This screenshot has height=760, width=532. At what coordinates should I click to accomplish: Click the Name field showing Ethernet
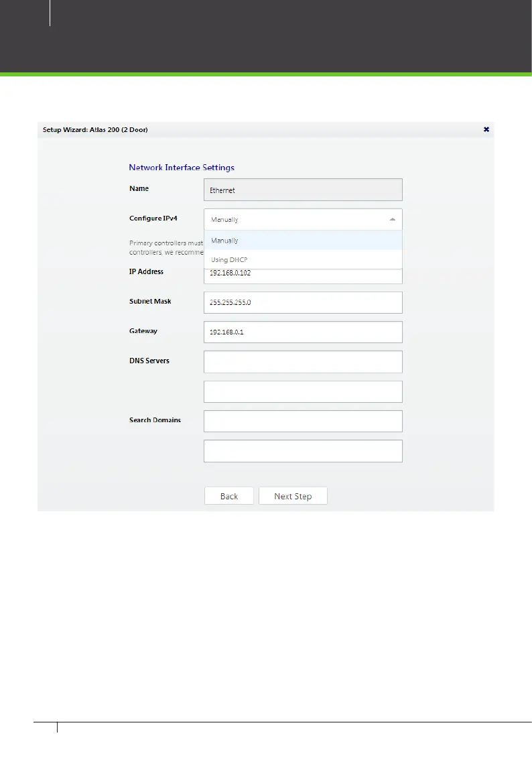(303, 190)
